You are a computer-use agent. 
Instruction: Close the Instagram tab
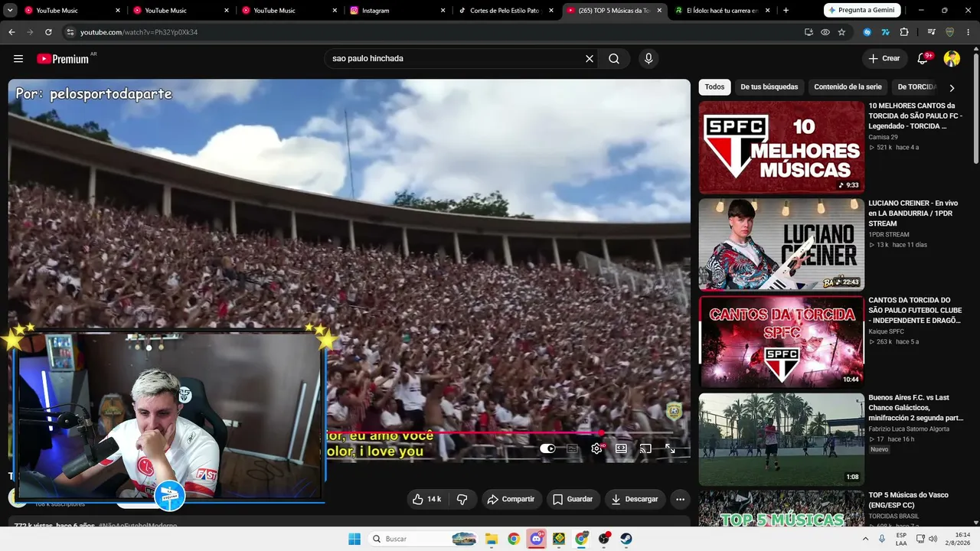[x=443, y=11]
